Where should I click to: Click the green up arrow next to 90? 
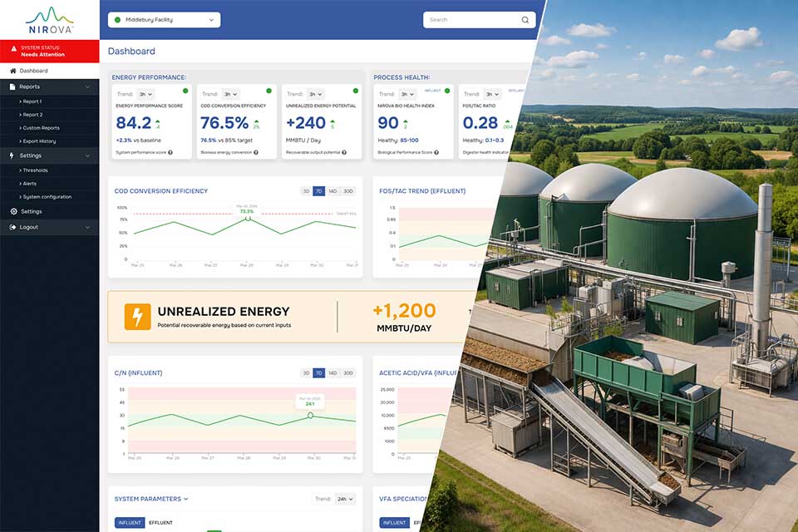click(406, 121)
